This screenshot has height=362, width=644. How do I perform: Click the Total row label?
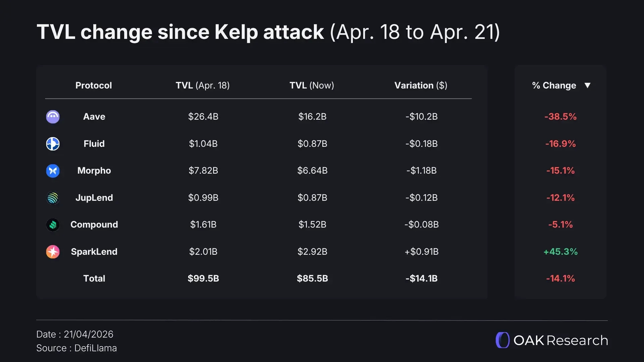94,279
